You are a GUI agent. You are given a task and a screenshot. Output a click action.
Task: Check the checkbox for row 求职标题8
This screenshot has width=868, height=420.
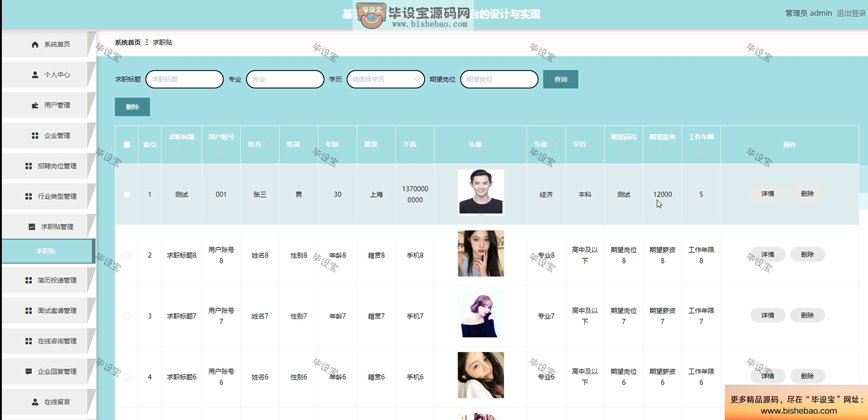(x=127, y=255)
